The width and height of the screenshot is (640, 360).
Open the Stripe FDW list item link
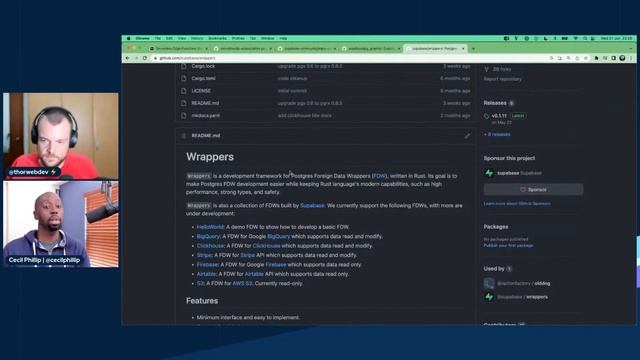(x=204, y=255)
